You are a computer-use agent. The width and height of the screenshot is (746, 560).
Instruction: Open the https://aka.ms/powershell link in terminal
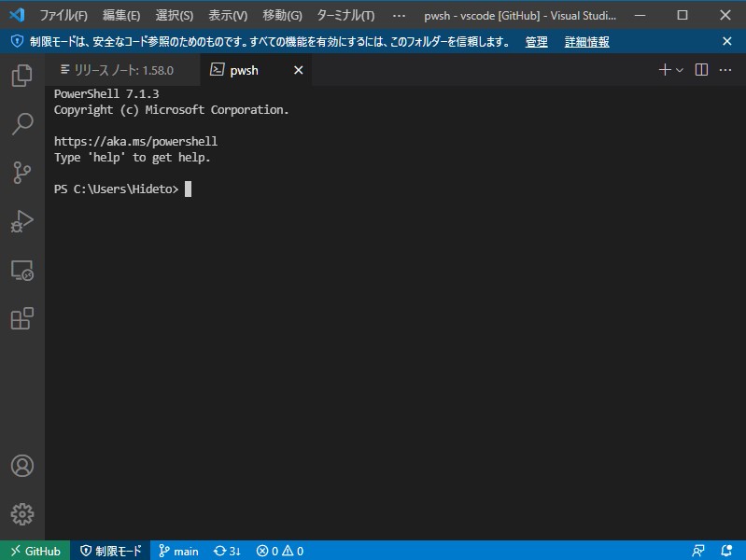point(135,141)
